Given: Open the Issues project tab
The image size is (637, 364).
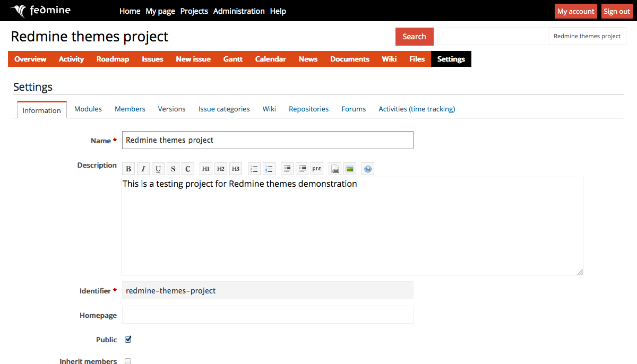Looking at the screenshot, I should coord(152,59).
